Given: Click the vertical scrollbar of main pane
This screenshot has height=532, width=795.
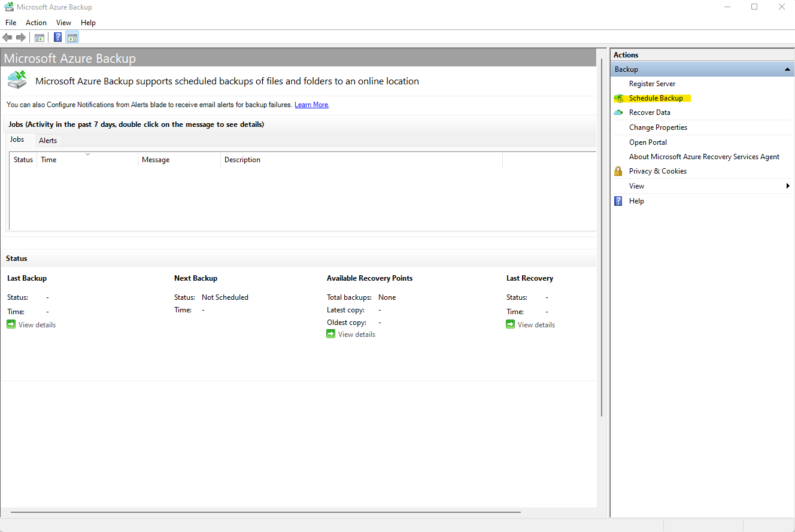Looking at the screenshot, I should pos(602,238).
